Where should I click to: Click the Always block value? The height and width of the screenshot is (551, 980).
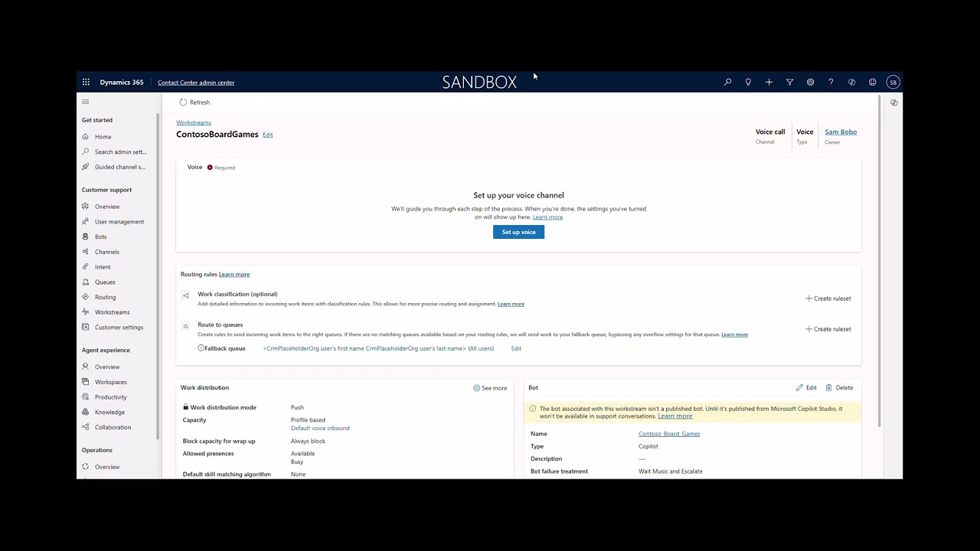pyautogui.click(x=308, y=441)
